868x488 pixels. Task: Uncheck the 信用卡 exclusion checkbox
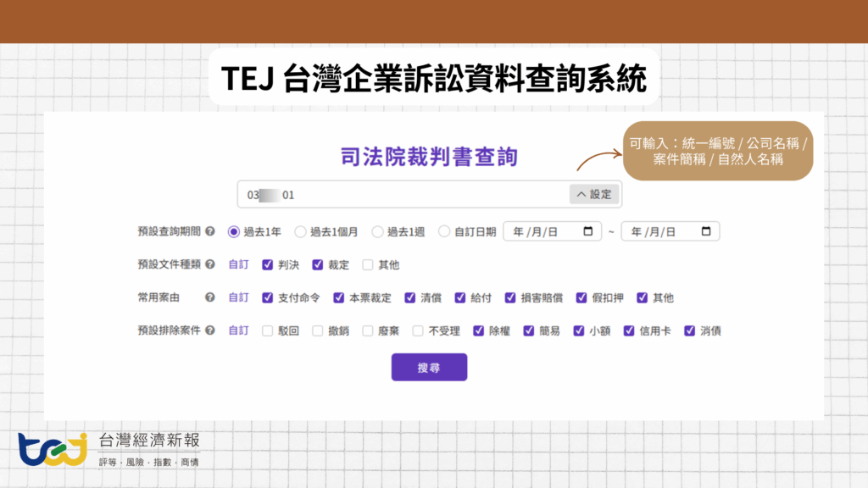click(630, 330)
